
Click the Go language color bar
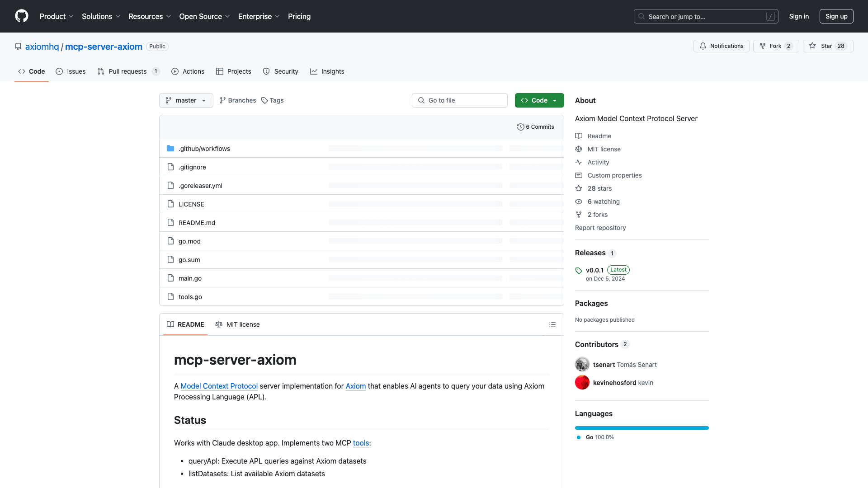(642, 427)
